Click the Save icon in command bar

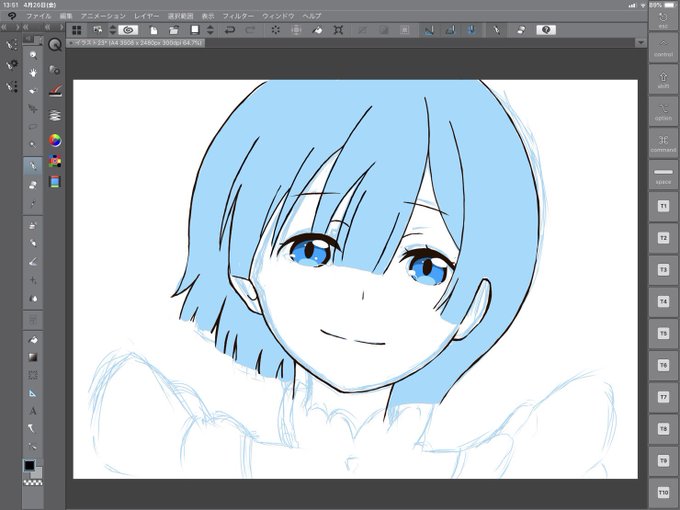195,30
